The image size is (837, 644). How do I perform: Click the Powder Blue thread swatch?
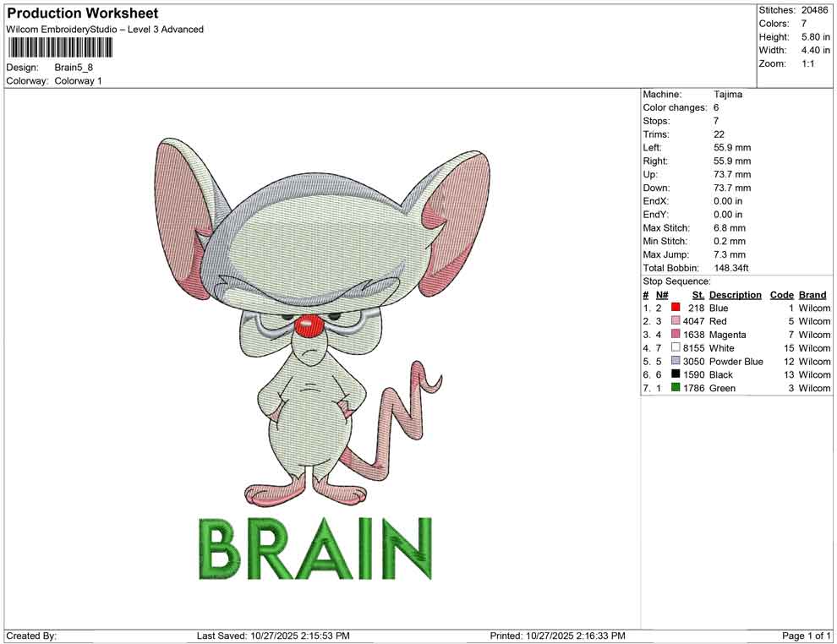pos(676,361)
